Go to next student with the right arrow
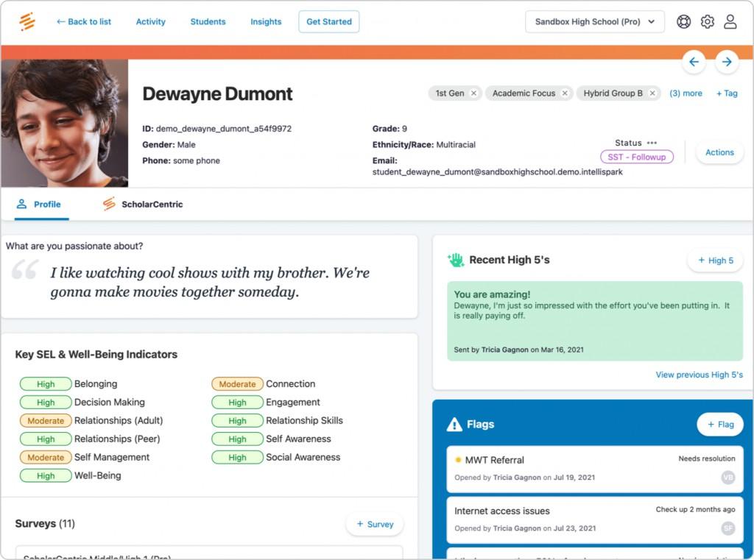Screen dimensions: 754x560 click(x=727, y=62)
